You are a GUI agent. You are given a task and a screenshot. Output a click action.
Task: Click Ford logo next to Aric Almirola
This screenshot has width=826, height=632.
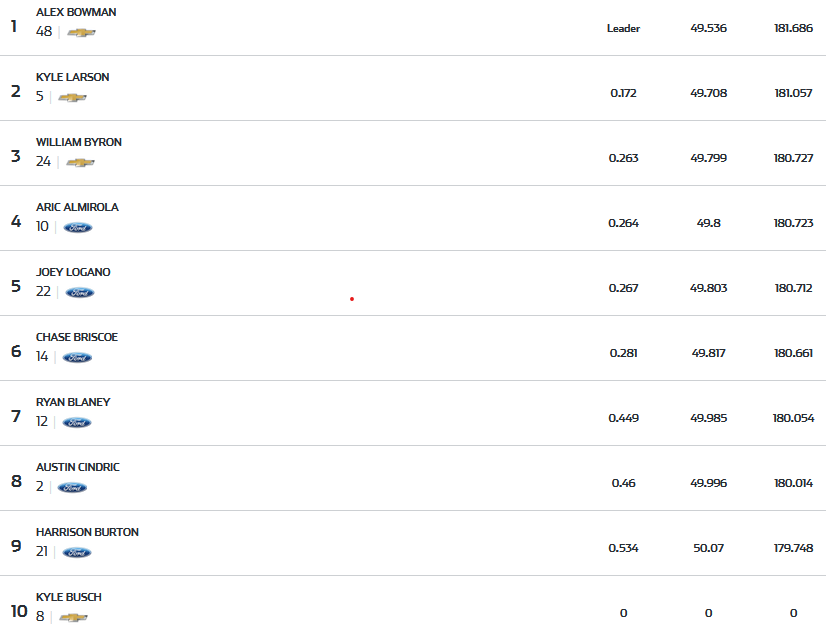[x=78, y=228]
